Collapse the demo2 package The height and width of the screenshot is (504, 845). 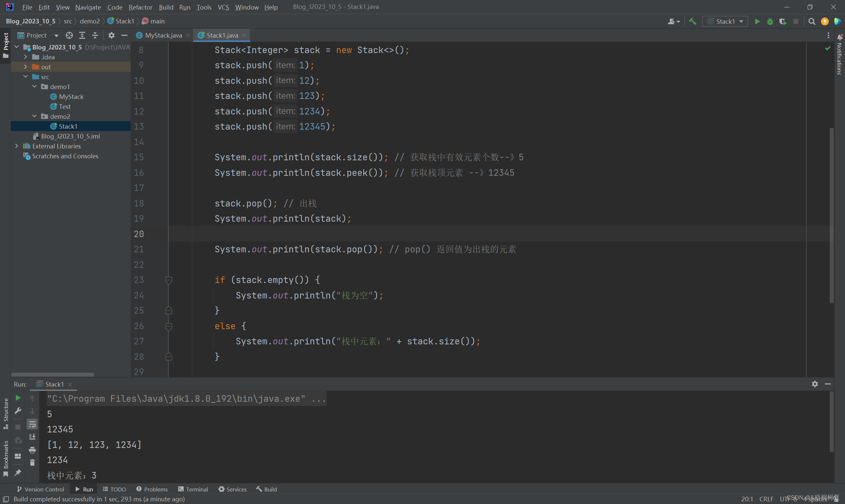(x=35, y=116)
